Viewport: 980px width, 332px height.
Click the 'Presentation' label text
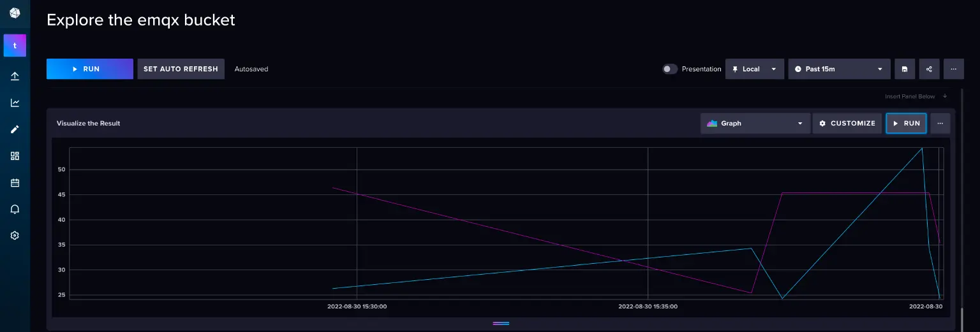[x=701, y=69]
